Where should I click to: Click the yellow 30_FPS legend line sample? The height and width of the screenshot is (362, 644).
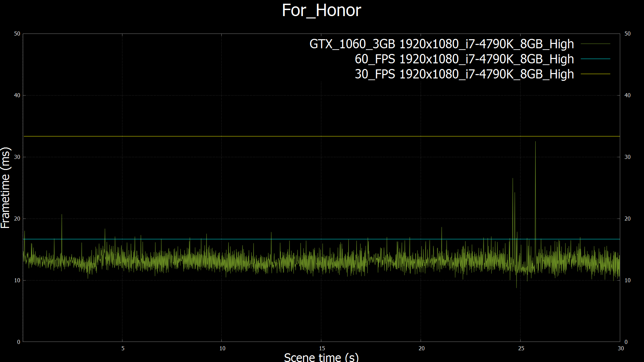[x=595, y=74]
